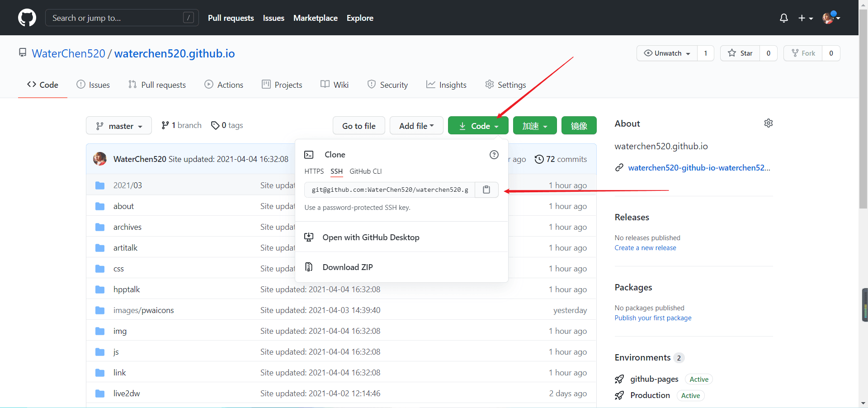868x408 pixels.
Task: Click the commit author avatar
Action: tap(100, 159)
